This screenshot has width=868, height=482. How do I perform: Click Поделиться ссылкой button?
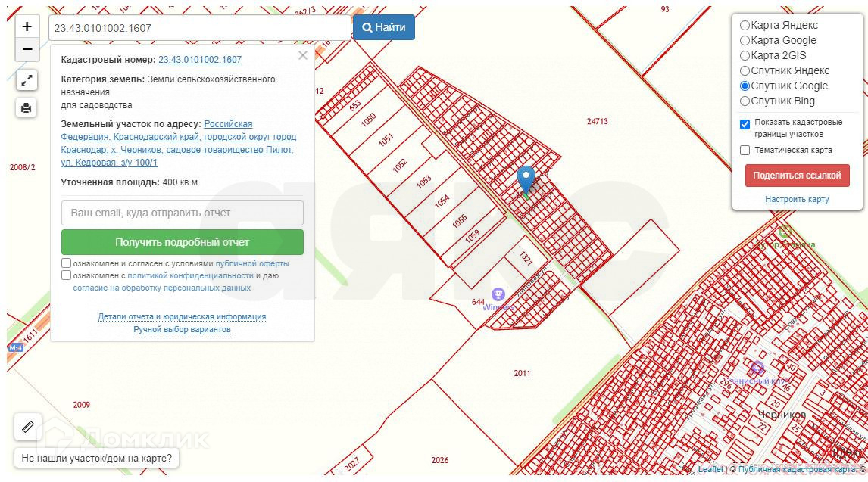pyautogui.click(x=797, y=176)
